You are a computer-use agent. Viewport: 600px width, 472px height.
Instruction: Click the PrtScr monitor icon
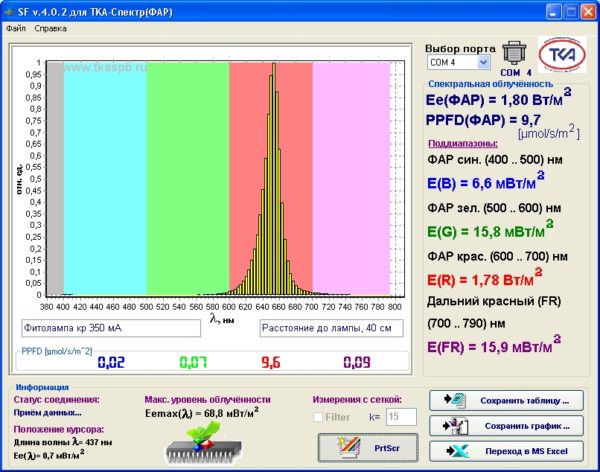coord(349,447)
